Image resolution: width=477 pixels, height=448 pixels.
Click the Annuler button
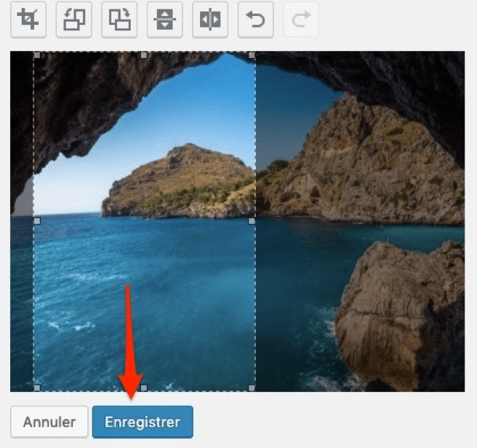[x=49, y=422]
